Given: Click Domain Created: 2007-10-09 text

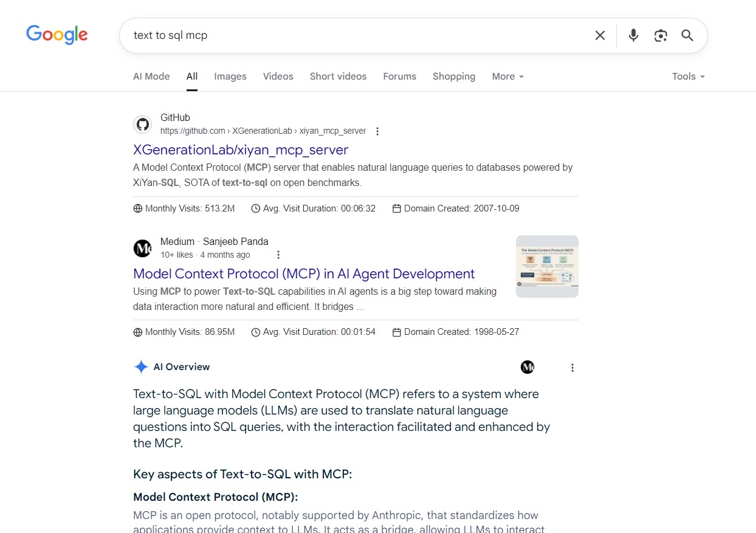Looking at the screenshot, I should 462,208.
